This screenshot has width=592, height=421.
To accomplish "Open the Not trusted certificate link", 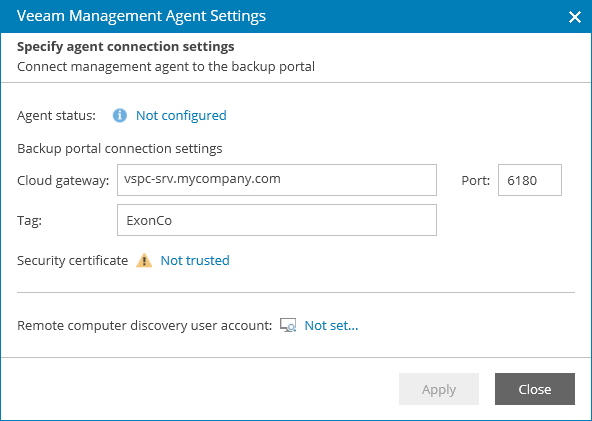I will [195, 261].
